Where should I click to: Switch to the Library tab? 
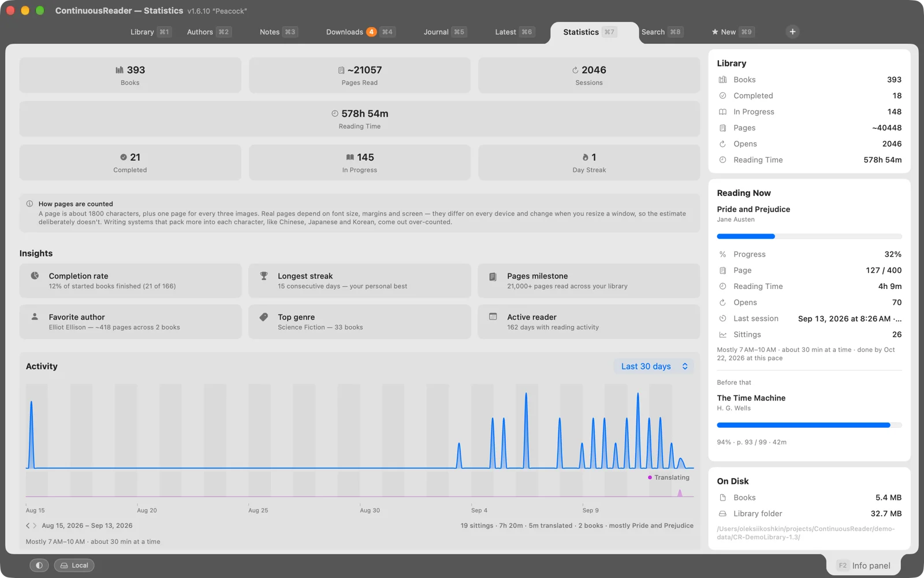click(150, 32)
